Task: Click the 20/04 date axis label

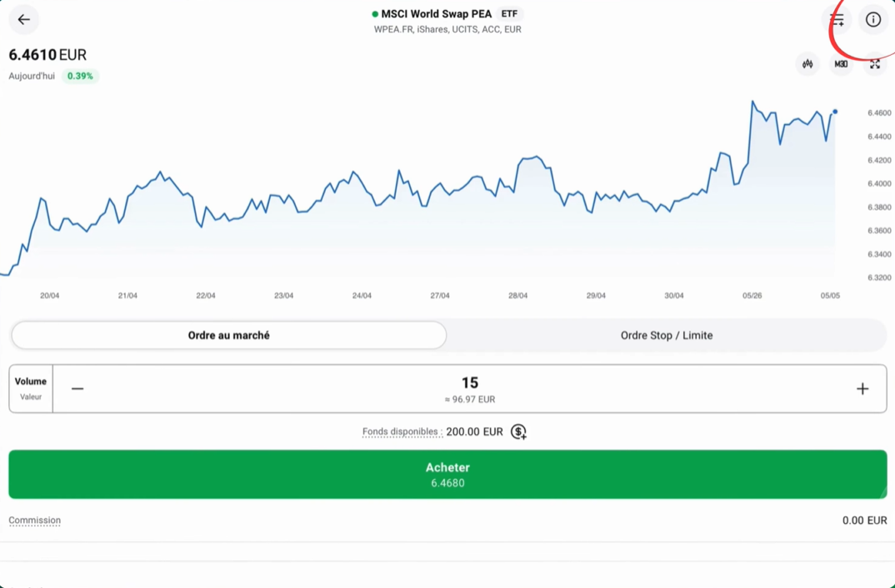Action: tap(50, 296)
